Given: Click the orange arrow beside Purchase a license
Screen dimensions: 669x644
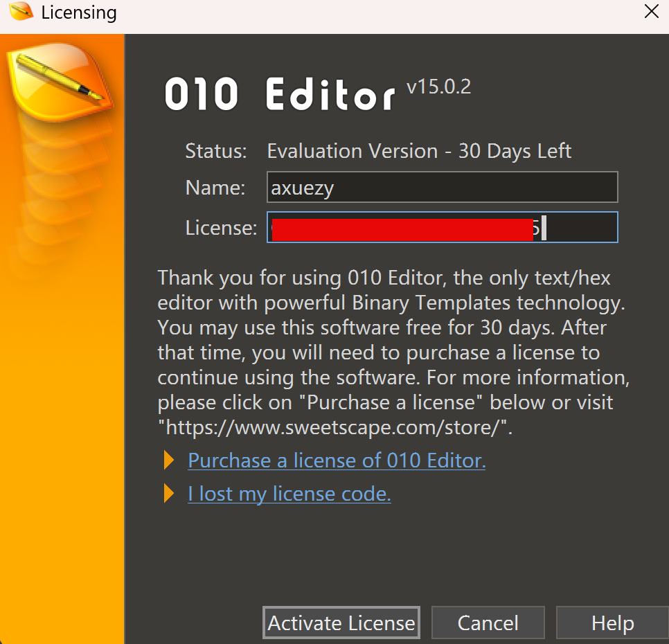Looking at the screenshot, I should (x=168, y=460).
